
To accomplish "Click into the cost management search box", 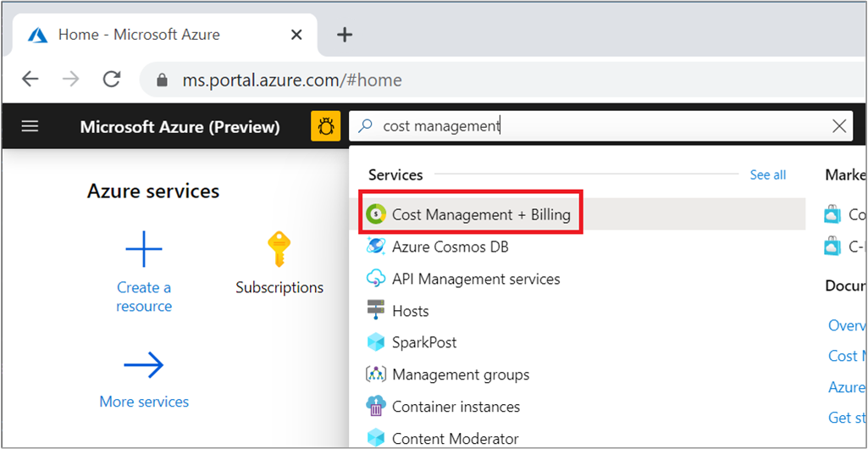I will tap(593, 126).
